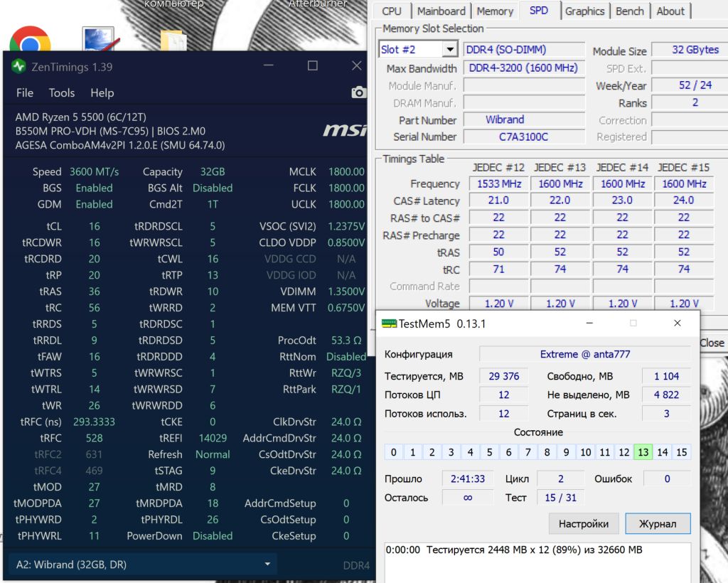Click the Ranks field showing 2

[x=690, y=102]
